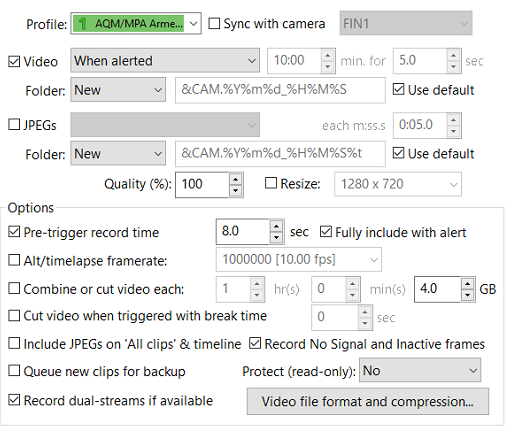Open the Profile dropdown showing AQM/MPA

[x=136, y=24]
